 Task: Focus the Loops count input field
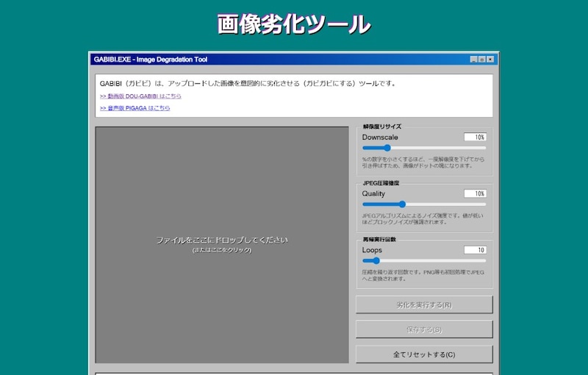(475, 250)
